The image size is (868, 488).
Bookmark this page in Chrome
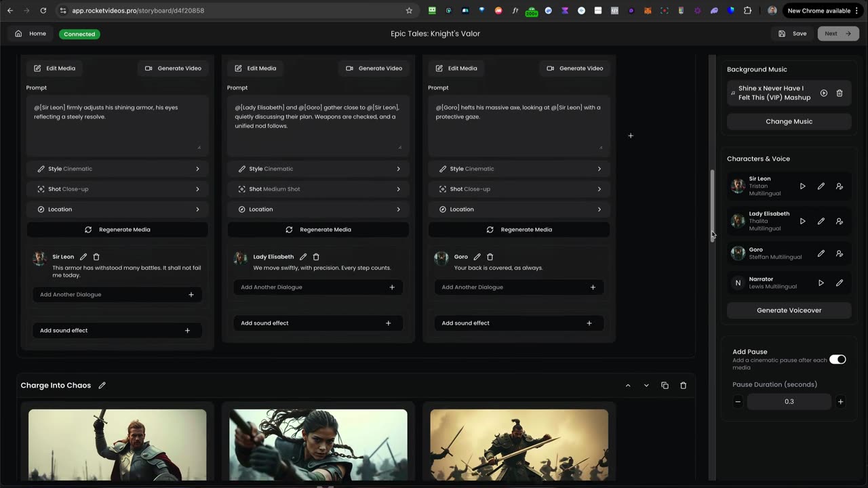point(409,11)
